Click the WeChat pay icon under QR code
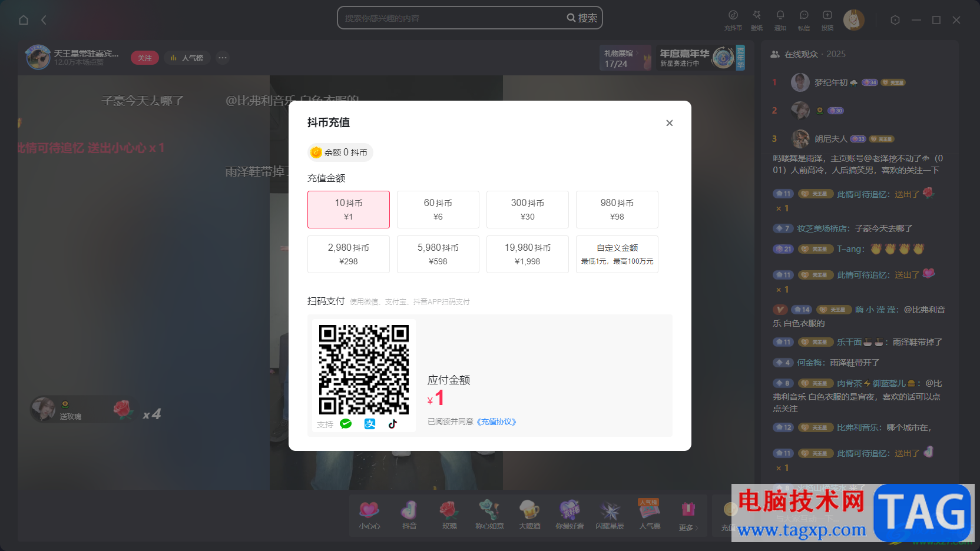Viewport: 980px width, 551px height. click(346, 424)
